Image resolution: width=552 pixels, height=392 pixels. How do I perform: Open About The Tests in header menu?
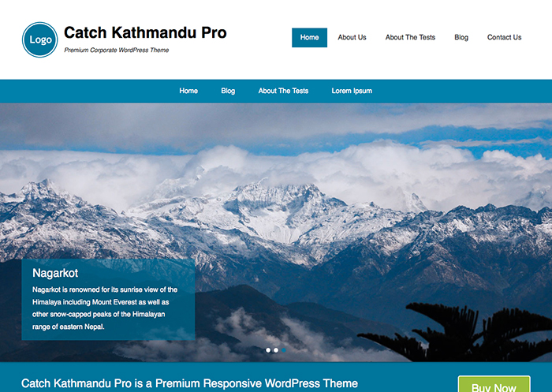pos(410,37)
